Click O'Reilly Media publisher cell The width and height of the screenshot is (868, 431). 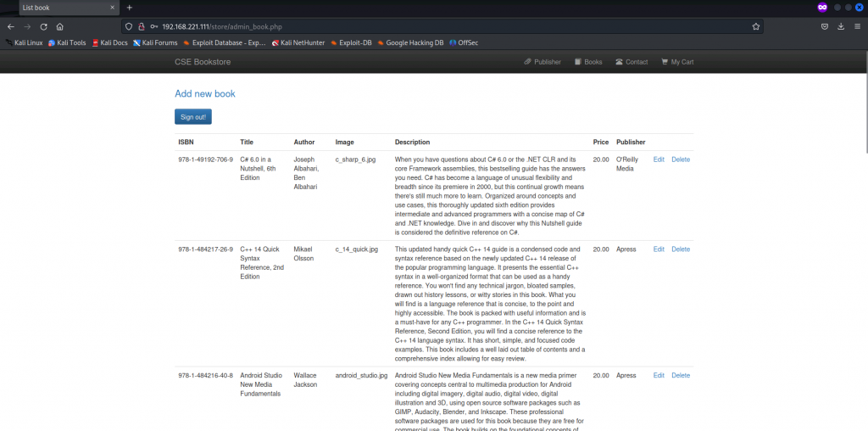(627, 164)
